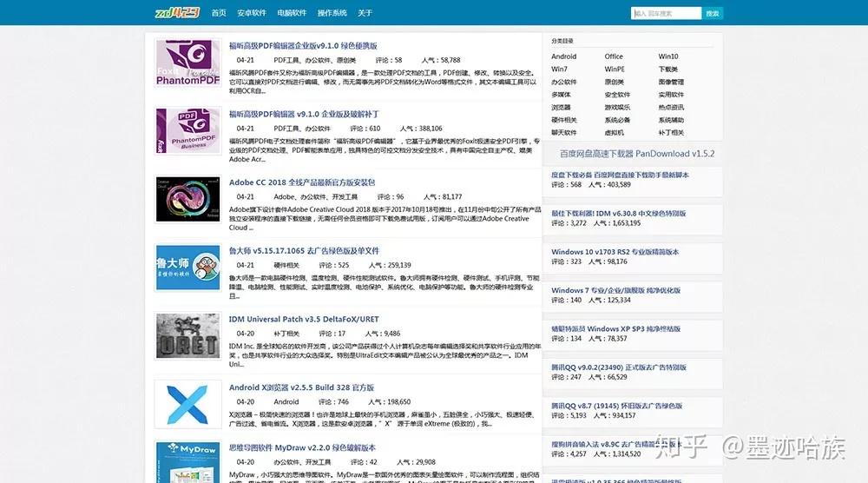Select the Win10 category

(x=668, y=56)
